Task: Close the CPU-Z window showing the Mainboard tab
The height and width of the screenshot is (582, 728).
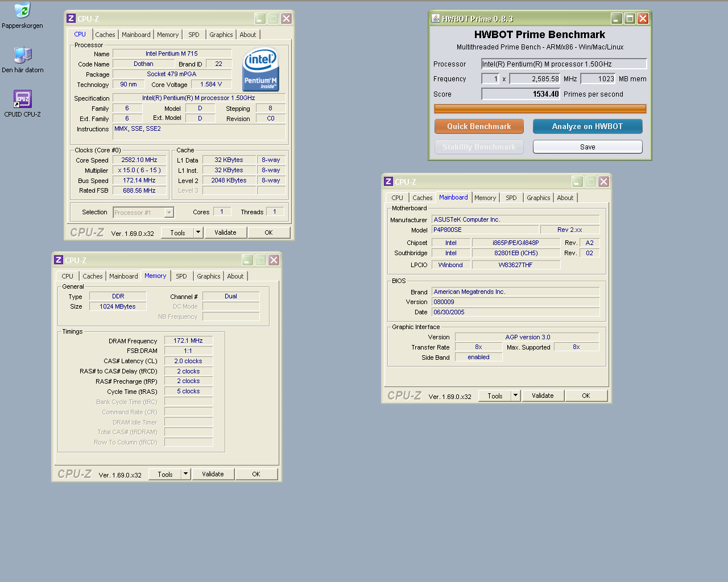Action: tap(604, 182)
